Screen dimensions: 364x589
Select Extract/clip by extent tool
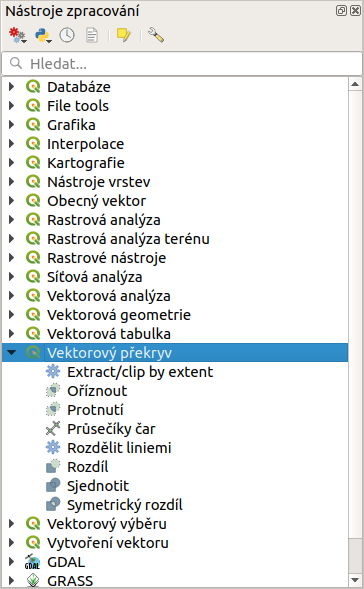click(x=140, y=372)
